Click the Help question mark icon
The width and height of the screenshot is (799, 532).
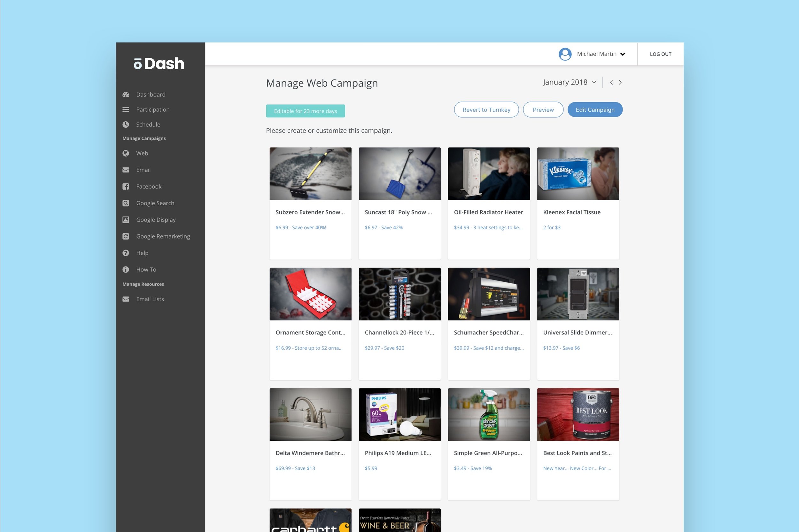[126, 253]
